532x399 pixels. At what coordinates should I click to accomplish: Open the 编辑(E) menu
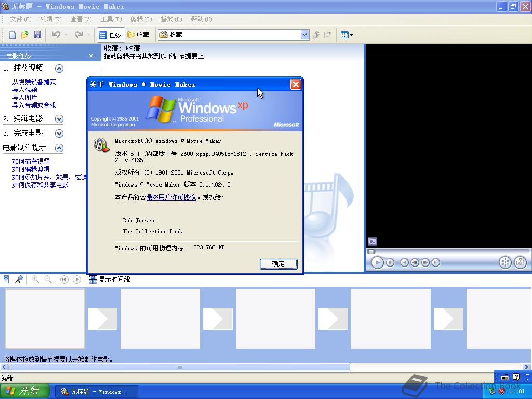tap(51, 19)
